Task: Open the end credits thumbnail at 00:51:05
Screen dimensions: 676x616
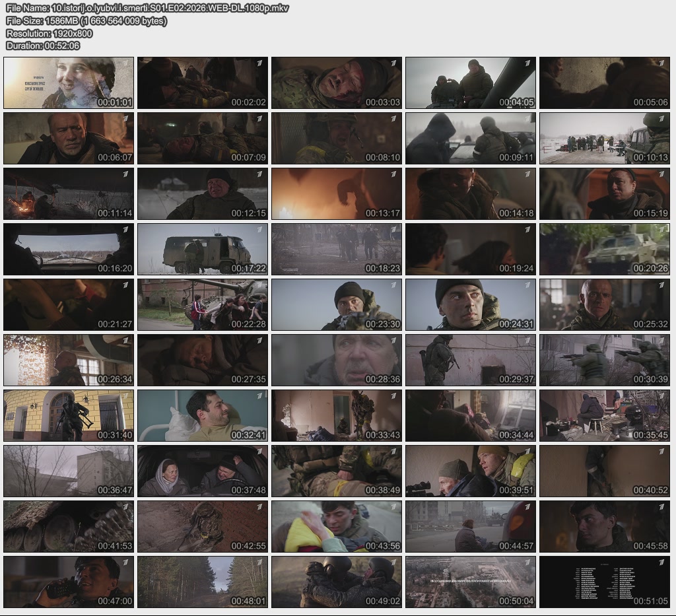Action: (x=604, y=582)
